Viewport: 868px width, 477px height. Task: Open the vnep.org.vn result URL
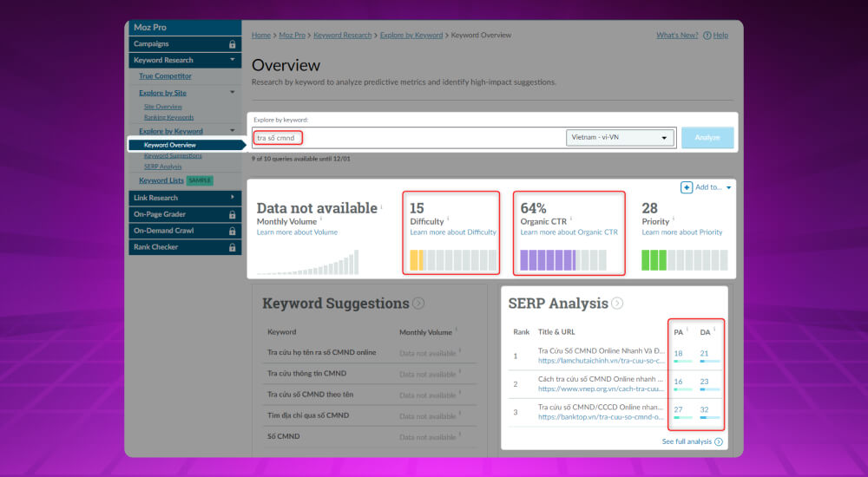[602, 389]
